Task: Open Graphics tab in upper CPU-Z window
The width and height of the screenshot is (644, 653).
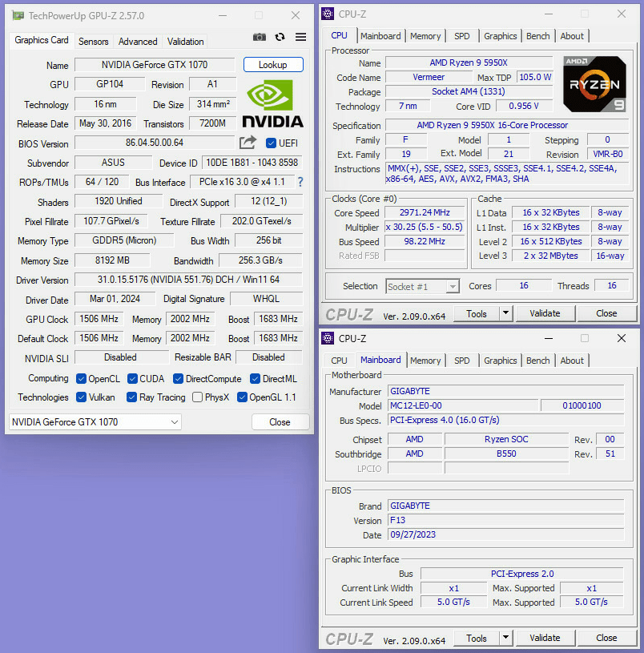Action: [500, 36]
